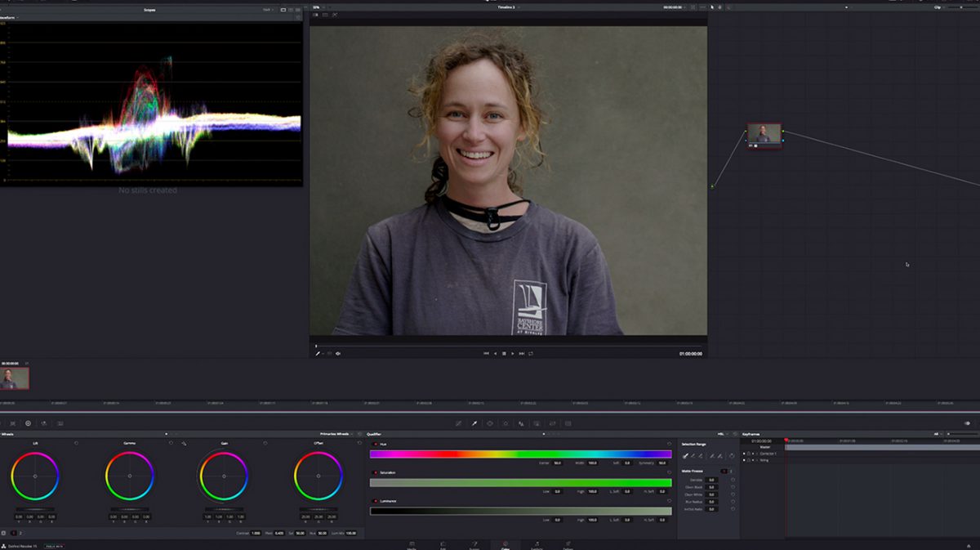Screen dimensions: 980x550
Task: Switch to the Edit page tab
Action: (443, 544)
